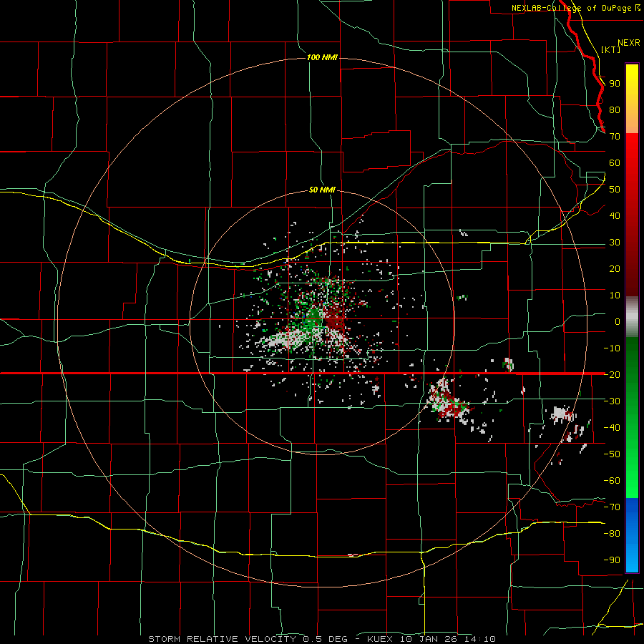Click the '-50' value on the velocity scale
Viewport: 644px width, 644px height.
click(x=612, y=454)
